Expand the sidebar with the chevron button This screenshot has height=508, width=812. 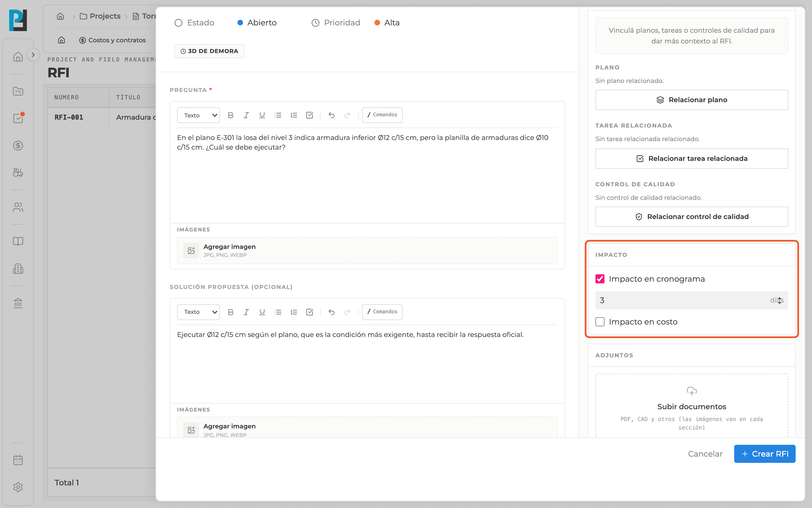(33, 55)
